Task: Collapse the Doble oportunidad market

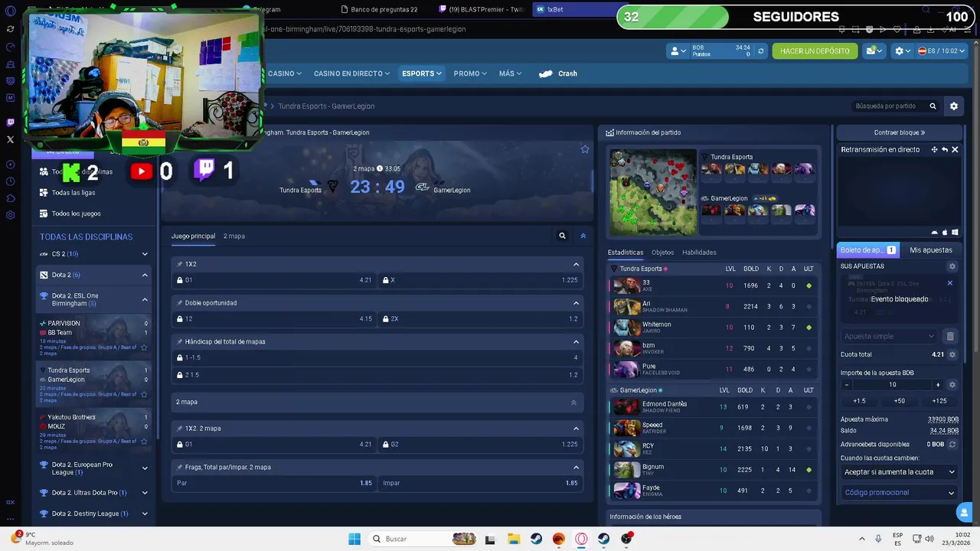Action: point(576,303)
